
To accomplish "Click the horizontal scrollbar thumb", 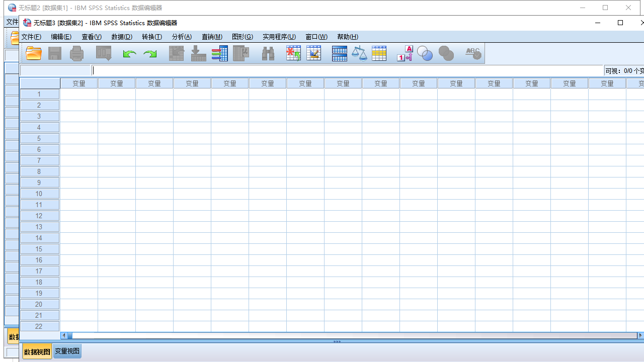I will coord(70,335).
